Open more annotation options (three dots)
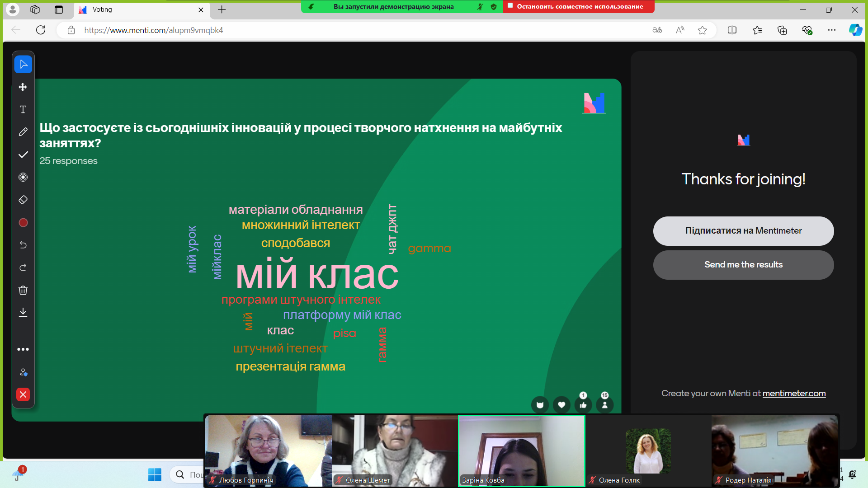 [23, 349]
